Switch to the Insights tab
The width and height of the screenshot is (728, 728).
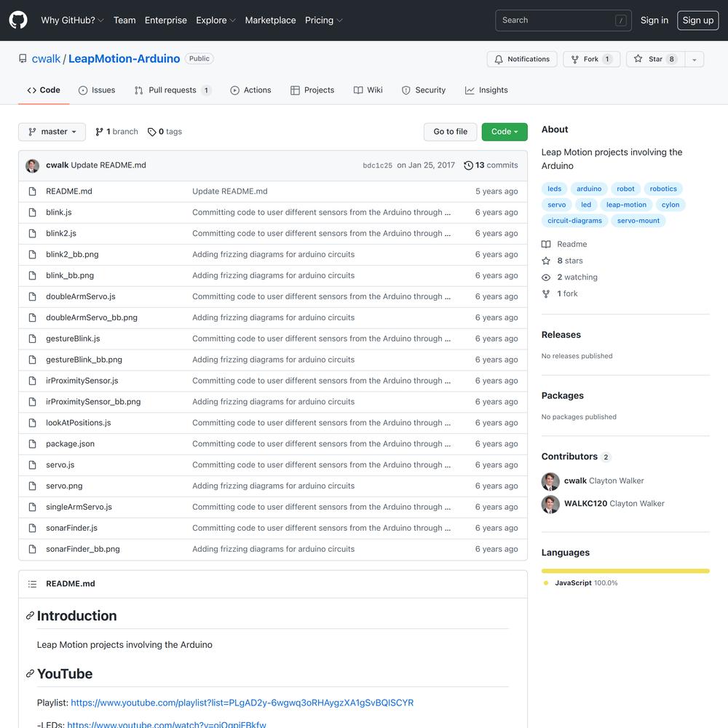pos(486,90)
